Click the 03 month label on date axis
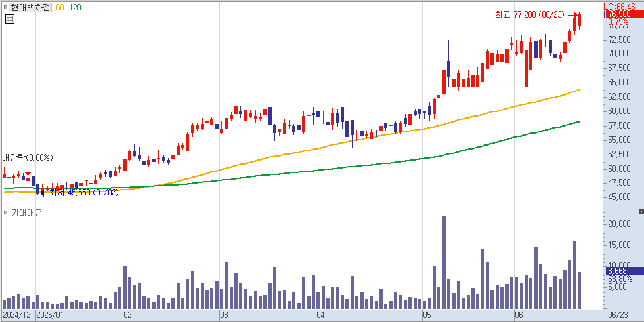This screenshot has height=322, width=644. 225,315
